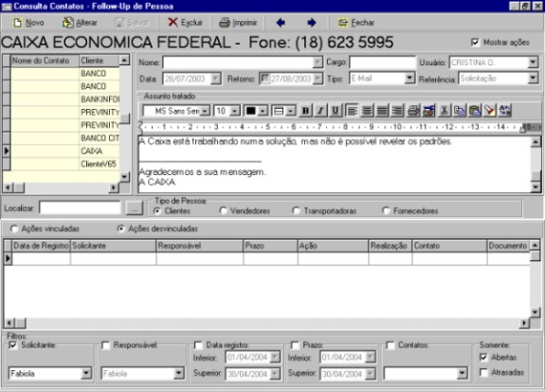The width and height of the screenshot is (545, 392).
Task: Click actions grid horizontal scroll right arrow
Action: tap(524, 323)
